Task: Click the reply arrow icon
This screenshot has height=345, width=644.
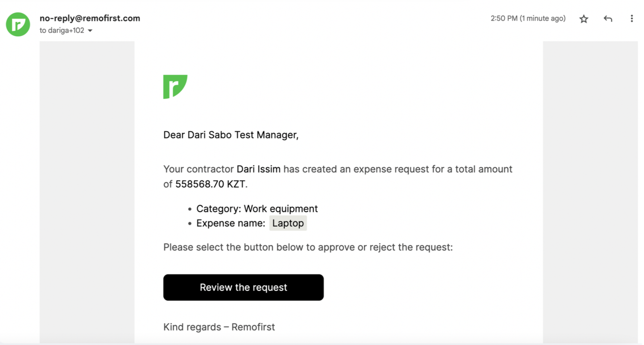Action: pos(608,19)
